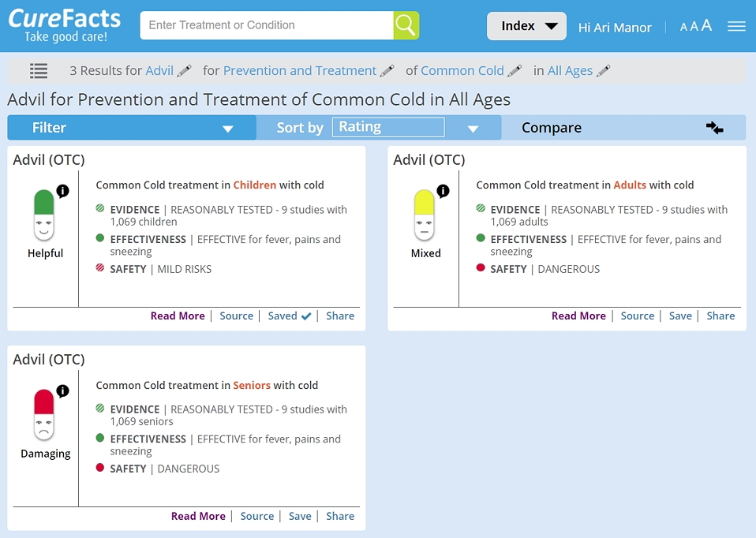Viewport: 756px width, 538px height.
Task: Click Effectiveness indicator dot on Seniors card
Action: [x=99, y=438]
